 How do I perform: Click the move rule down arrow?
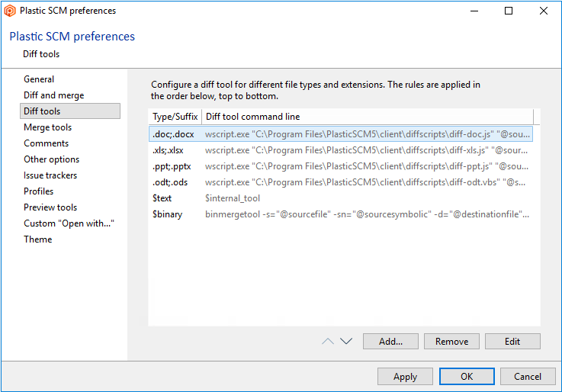(345, 342)
